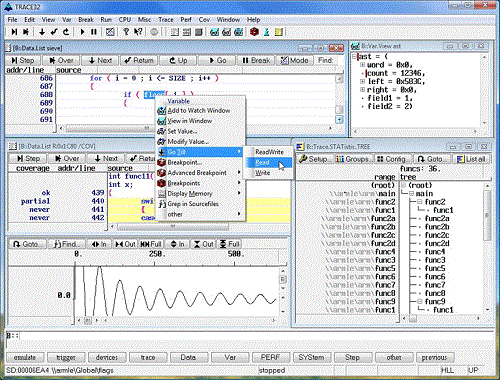This screenshot has height=380, width=500.
Task: Select Read in Go Till submenu
Action: [x=269, y=162]
